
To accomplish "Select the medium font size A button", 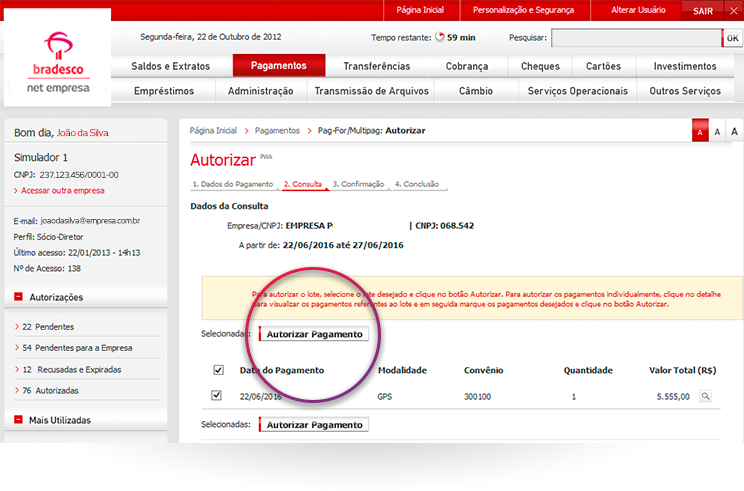I will [x=718, y=132].
